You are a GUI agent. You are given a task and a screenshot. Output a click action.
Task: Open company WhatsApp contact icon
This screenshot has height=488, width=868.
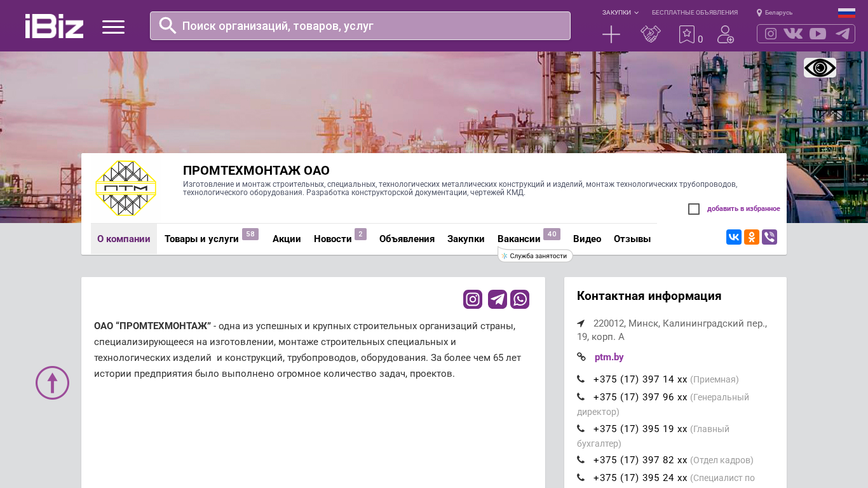coord(520,299)
